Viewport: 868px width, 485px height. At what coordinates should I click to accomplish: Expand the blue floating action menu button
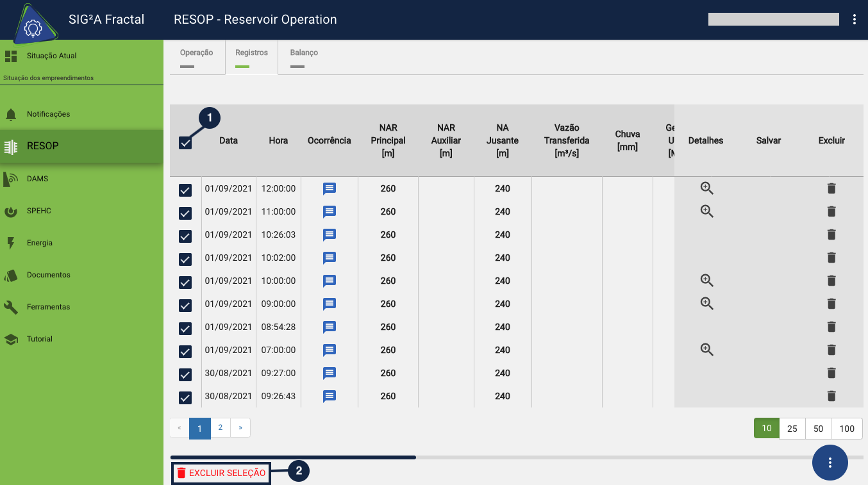coord(830,462)
